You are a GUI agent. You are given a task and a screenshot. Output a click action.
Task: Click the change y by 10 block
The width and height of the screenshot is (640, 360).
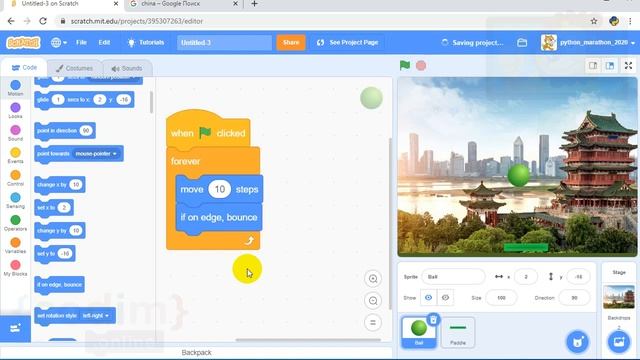(x=60, y=231)
